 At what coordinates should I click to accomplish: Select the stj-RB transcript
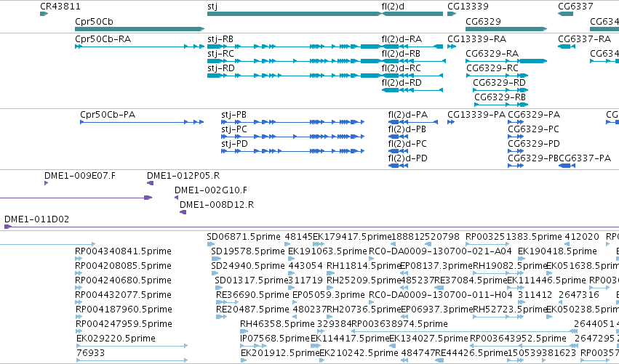coord(294,46)
